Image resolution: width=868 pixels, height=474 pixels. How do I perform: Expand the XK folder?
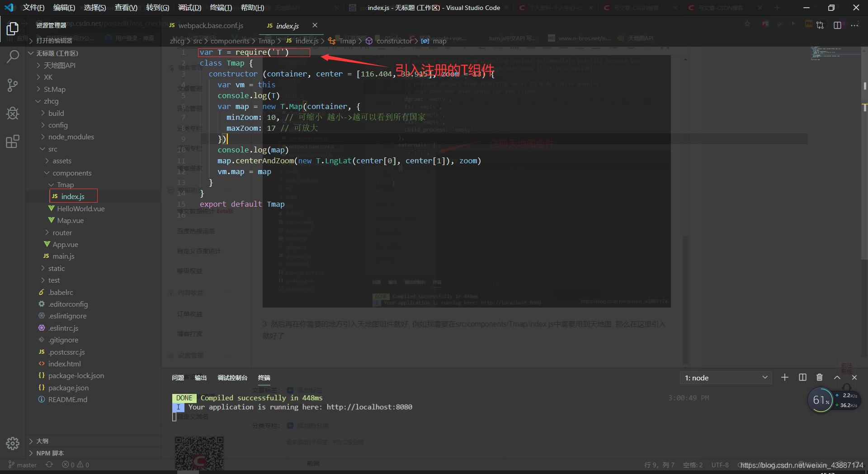coord(48,77)
